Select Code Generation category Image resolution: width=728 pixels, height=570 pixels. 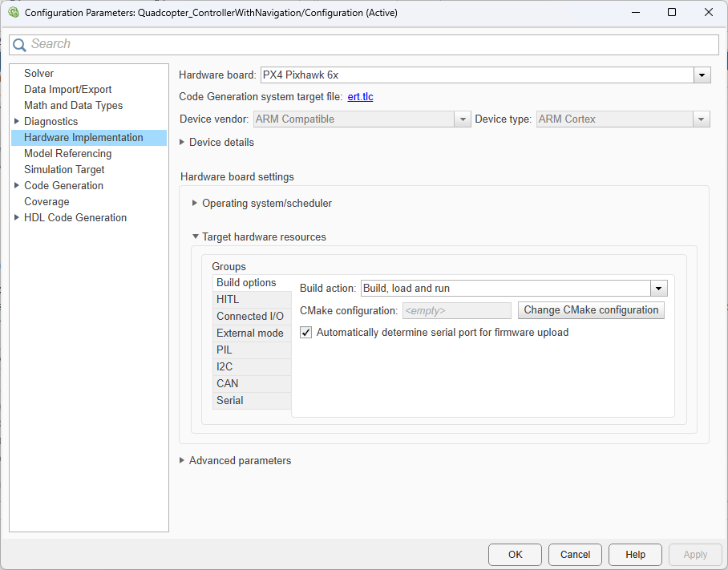63,186
